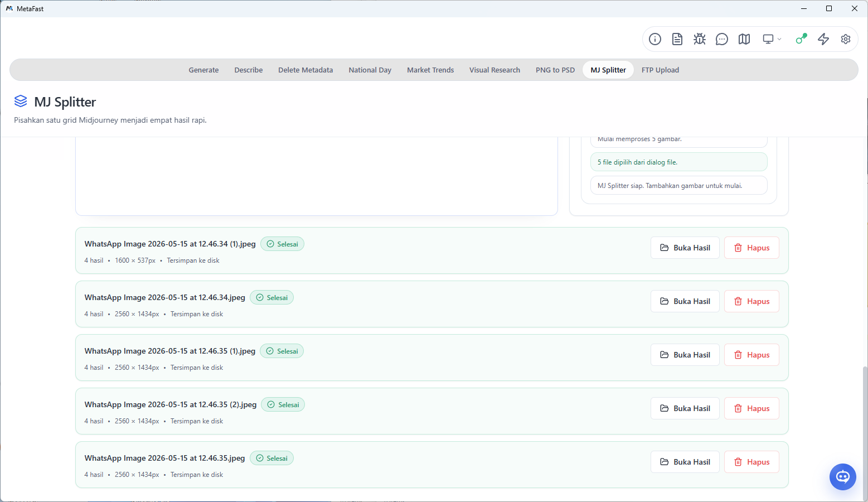Click Selesai badge on 12.46.35.jpeg
Screen dimensions: 868x502
[271, 458]
